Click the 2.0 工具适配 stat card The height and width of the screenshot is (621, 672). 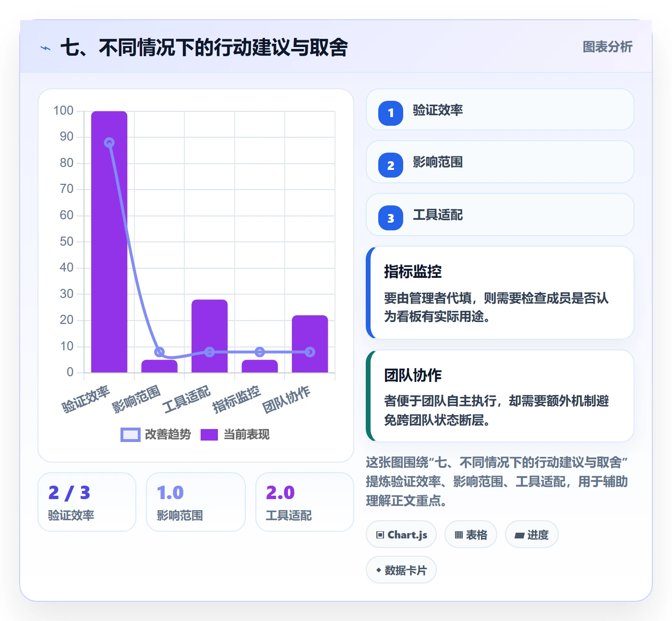(305, 502)
